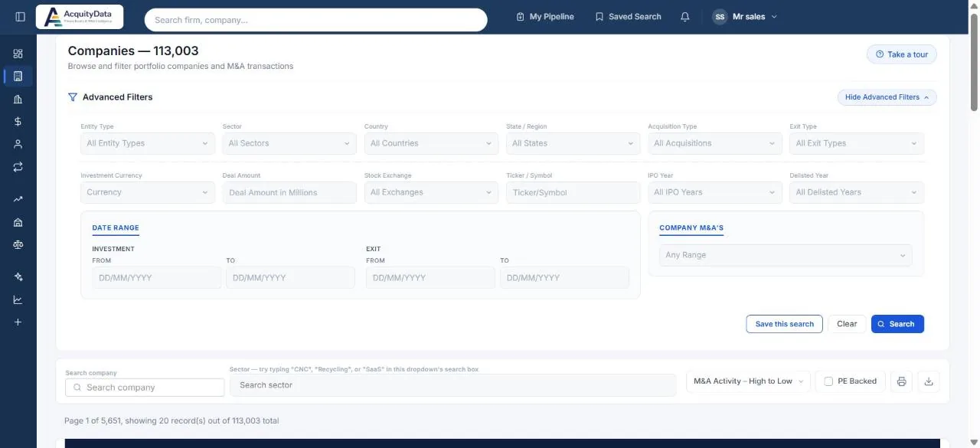The image size is (980, 448).
Task: Click the Search company field
Action: coord(145,388)
